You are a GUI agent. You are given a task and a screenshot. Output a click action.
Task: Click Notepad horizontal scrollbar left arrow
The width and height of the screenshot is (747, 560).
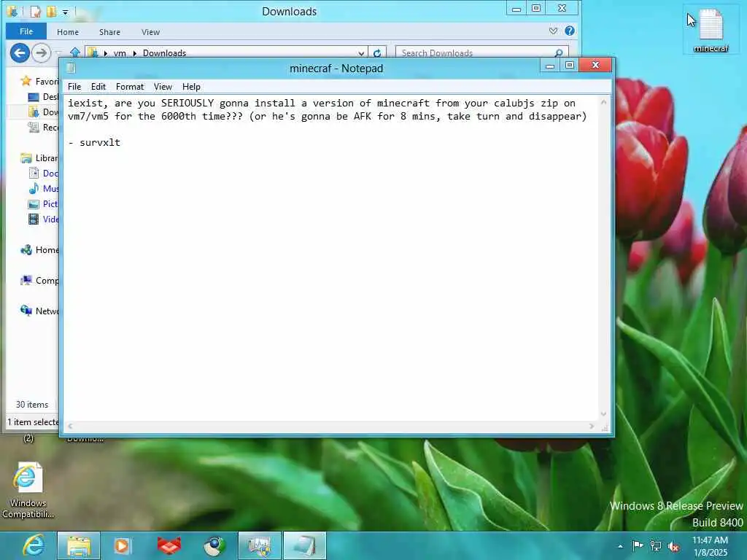click(70, 426)
